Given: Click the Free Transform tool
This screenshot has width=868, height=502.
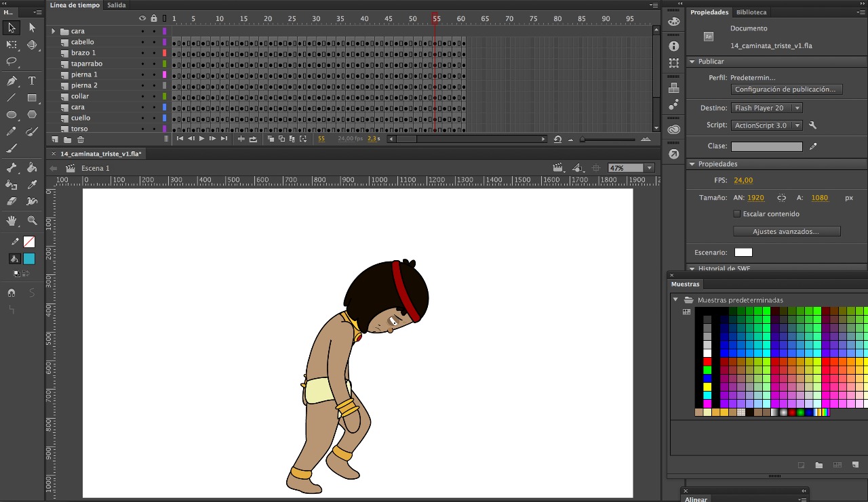Looking at the screenshot, I should point(12,45).
